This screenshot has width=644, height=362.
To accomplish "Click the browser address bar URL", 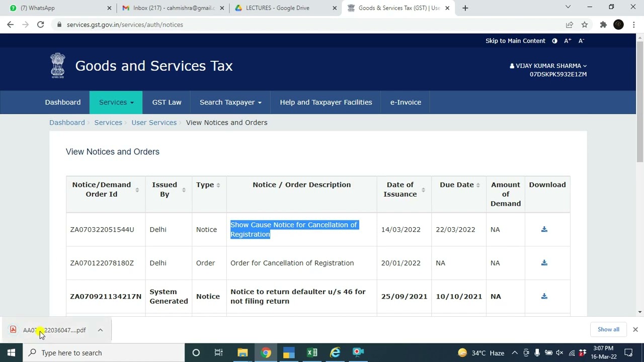I will point(125,25).
